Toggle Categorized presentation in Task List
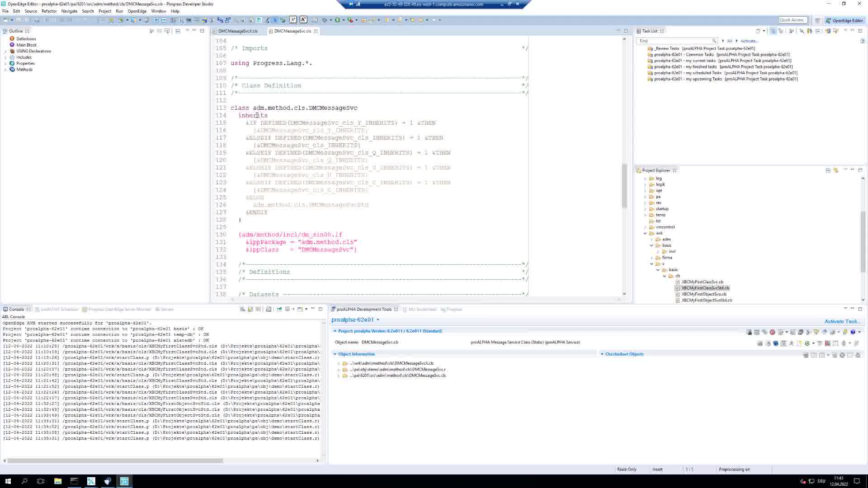868x488 pixels. click(773, 31)
